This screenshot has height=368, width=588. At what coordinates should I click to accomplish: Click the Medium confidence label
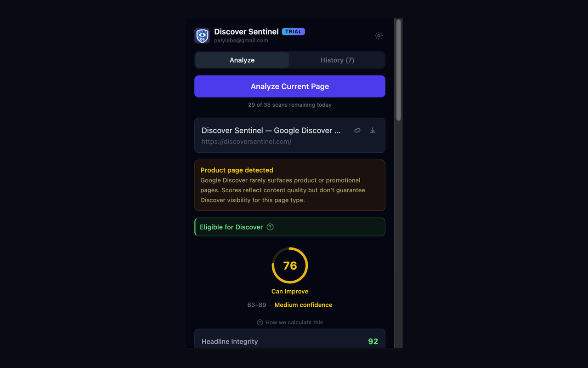tap(303, 305)
